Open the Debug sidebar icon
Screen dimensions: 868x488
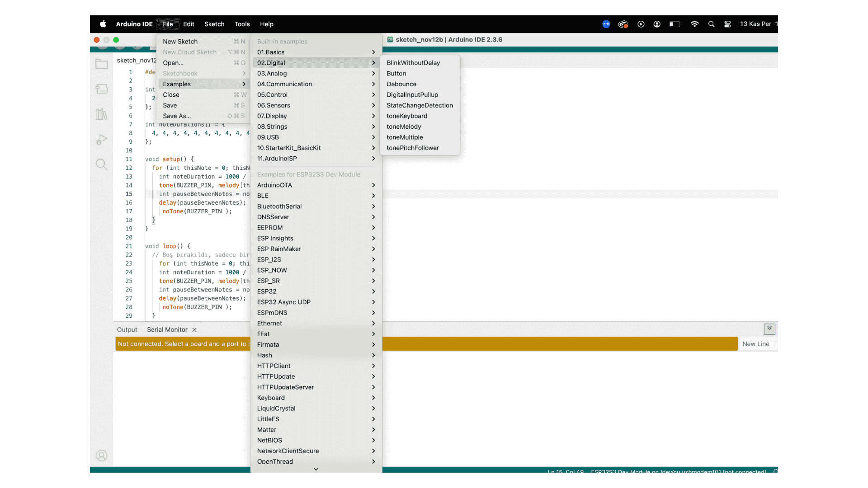101,140
